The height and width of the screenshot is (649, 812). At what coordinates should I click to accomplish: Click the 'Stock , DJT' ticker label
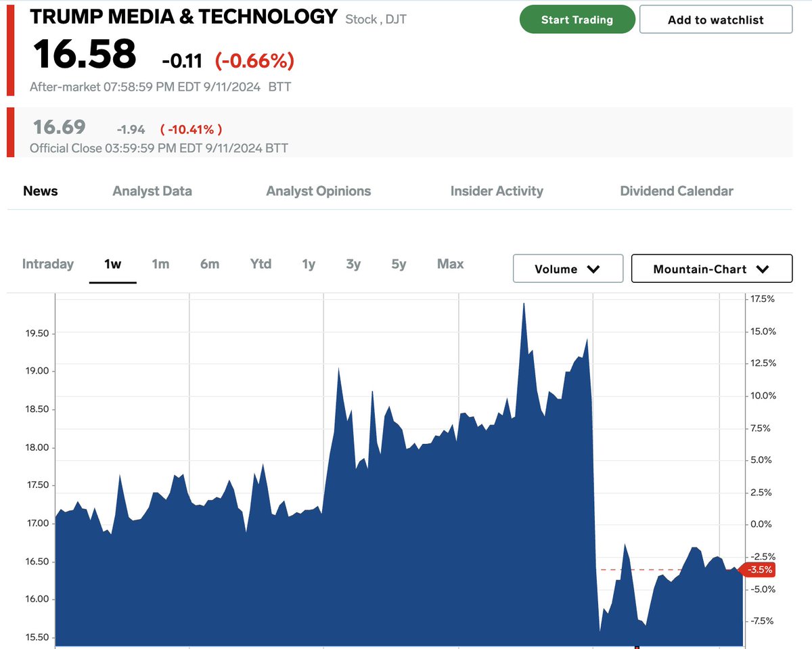(376, 20)
